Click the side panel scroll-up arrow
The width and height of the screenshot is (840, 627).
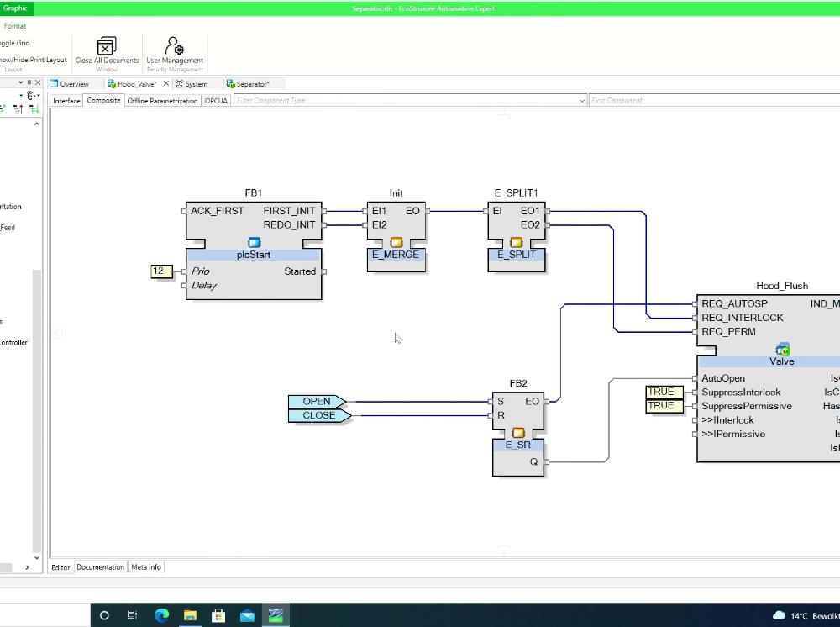(x=37, y=124)
